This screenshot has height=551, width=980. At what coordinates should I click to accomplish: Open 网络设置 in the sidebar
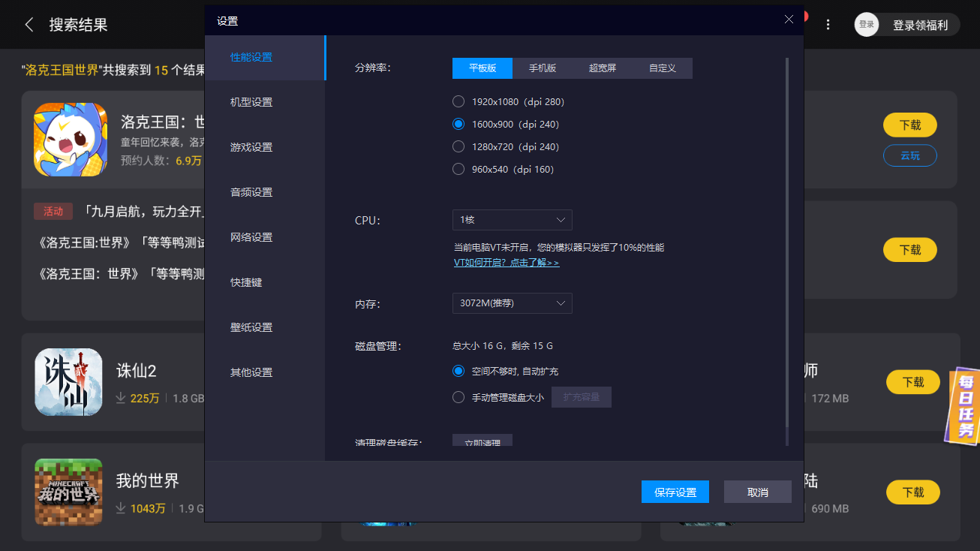(266, 237)
